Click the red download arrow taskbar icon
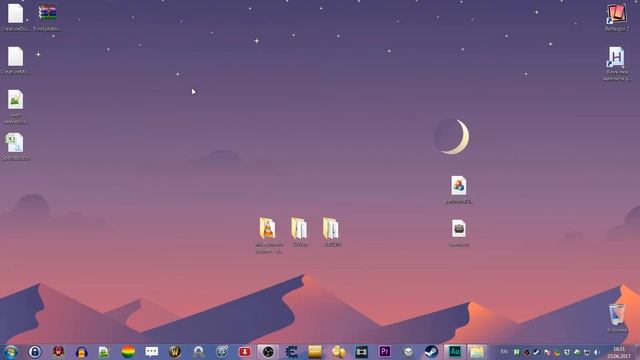640x360 pixels. [x=245, y=352]
